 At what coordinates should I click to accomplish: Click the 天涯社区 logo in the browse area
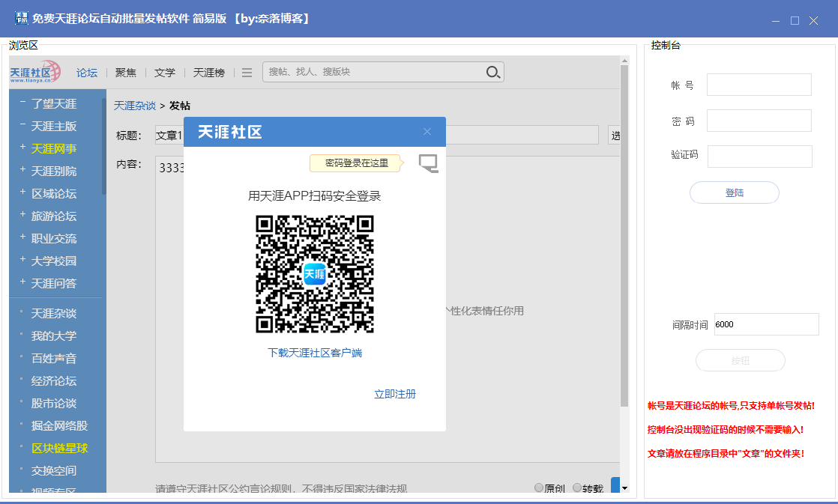[x=35, y=72]
